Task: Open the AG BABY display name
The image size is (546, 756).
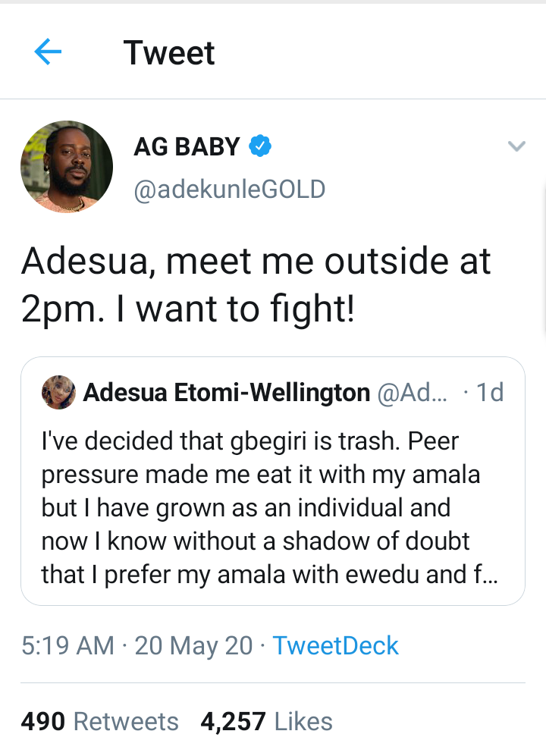Action: 187,146
